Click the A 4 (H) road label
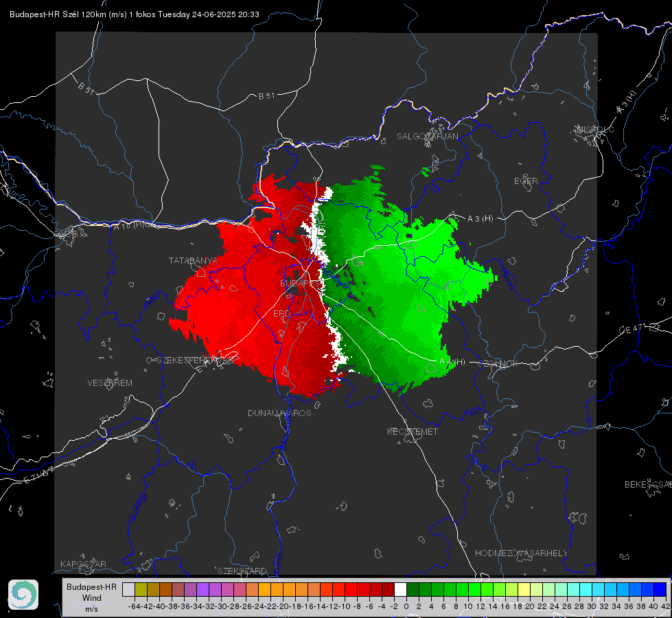This screenshot has height=618, width=672. [x=452, y=362]
